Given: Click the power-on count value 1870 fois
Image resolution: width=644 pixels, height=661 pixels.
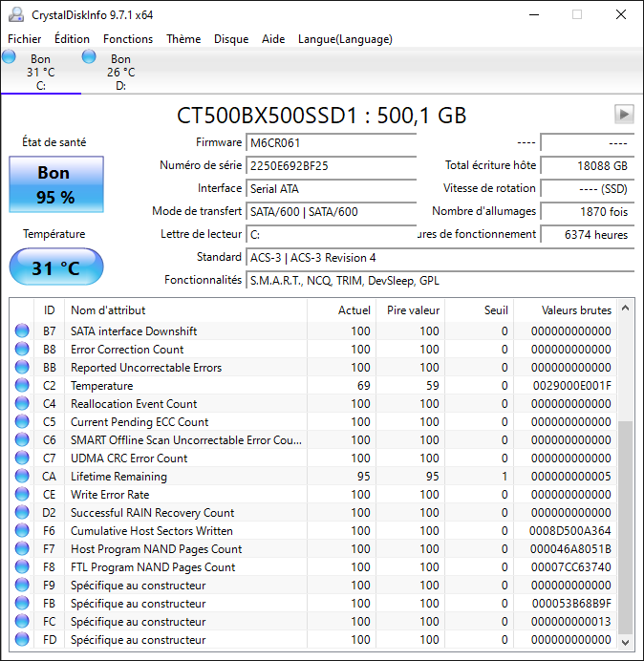Looking at the screenshot, I should (587, 211).
